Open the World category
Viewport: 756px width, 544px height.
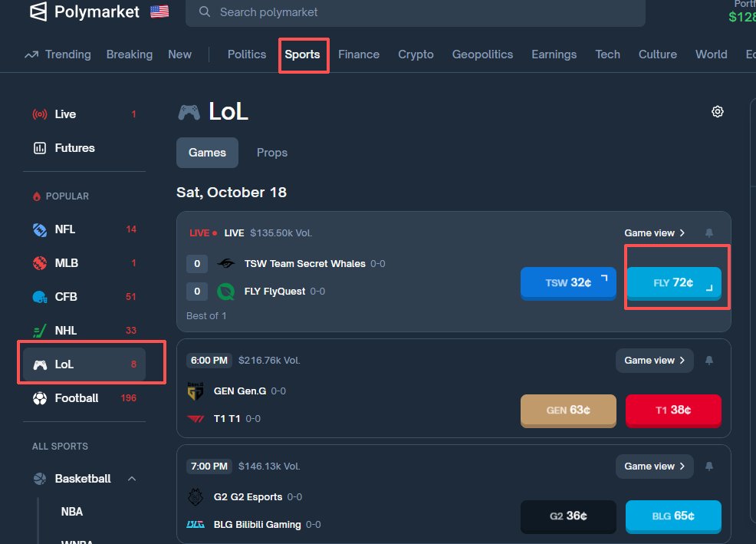(x=712, y=54)
